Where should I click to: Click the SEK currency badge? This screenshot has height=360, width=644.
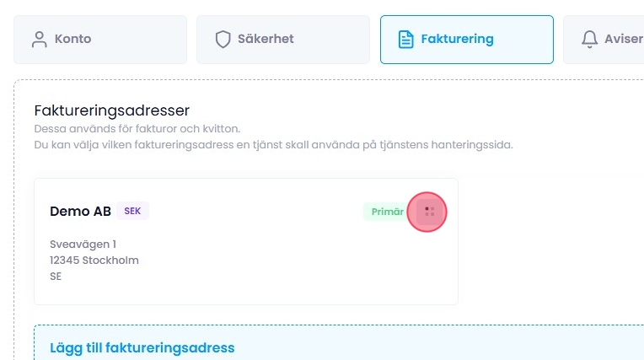[132, 211]
